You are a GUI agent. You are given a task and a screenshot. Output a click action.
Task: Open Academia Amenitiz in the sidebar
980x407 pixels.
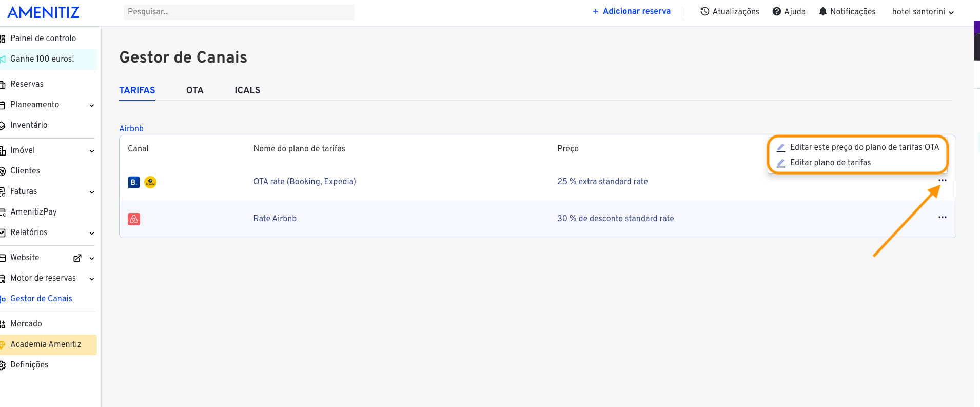47,344
